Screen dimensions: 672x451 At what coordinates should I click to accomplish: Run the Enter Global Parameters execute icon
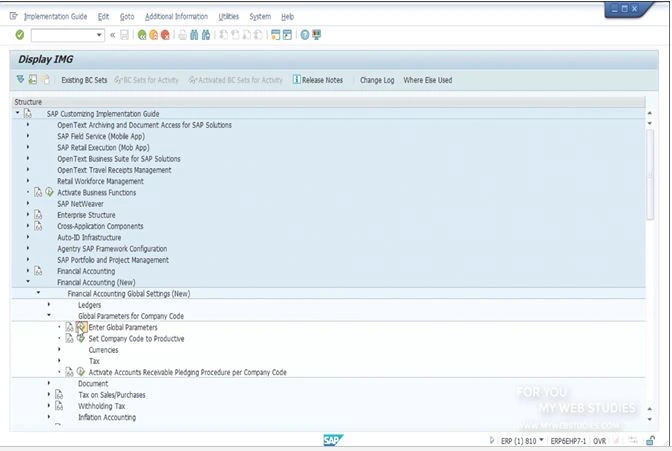tap(81, 328)
